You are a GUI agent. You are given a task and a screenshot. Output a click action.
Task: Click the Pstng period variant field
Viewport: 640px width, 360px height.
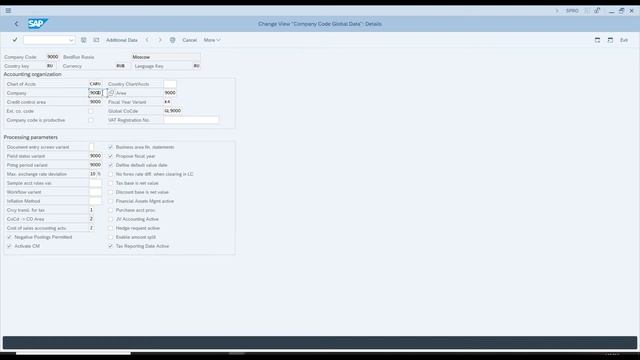(x=96, y=165)
